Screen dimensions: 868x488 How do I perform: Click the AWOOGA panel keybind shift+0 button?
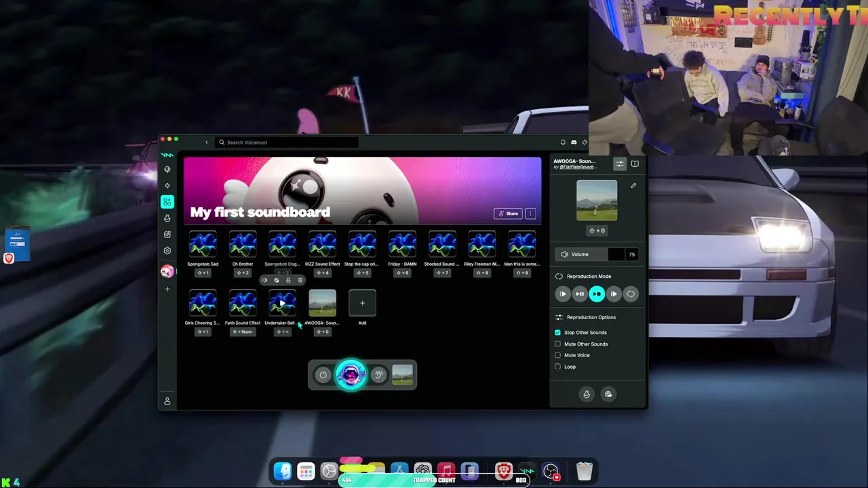(x=597, y=230)
